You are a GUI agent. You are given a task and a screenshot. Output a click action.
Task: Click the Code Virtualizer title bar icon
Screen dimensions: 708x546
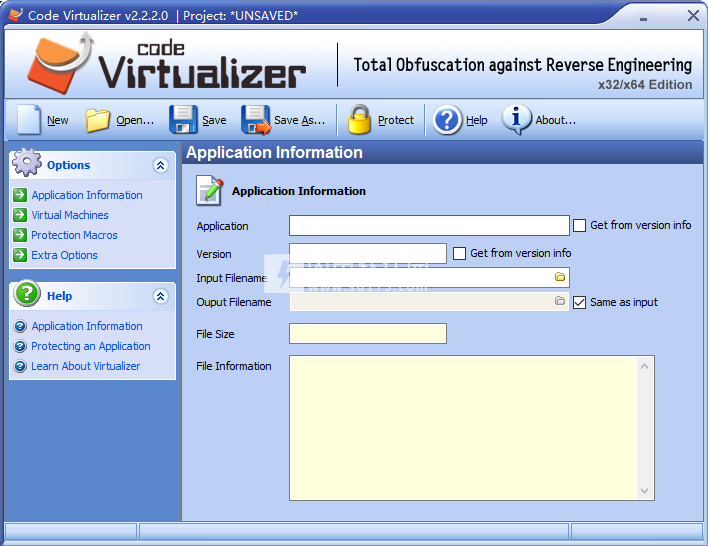point(15,15)
